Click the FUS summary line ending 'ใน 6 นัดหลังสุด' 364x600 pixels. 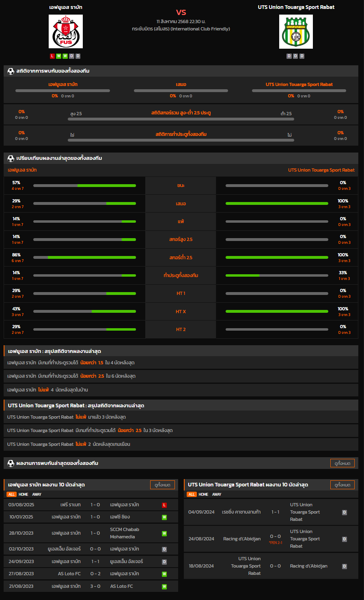181,376
